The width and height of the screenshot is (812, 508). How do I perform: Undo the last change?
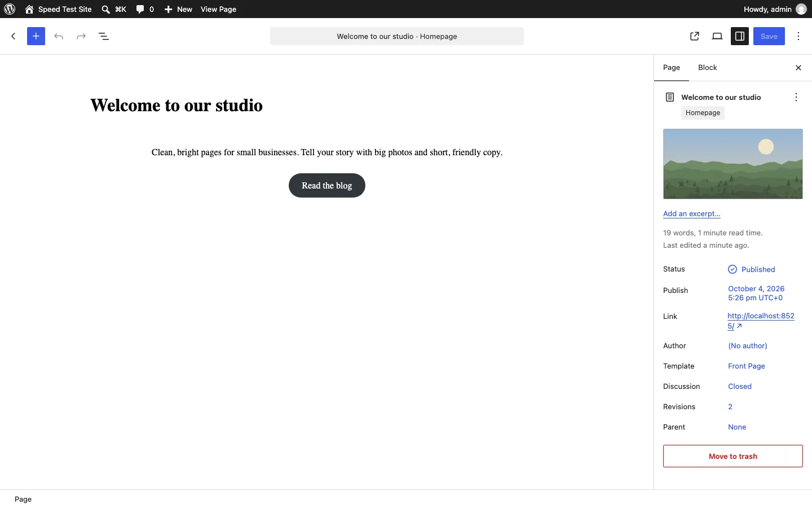59,36
